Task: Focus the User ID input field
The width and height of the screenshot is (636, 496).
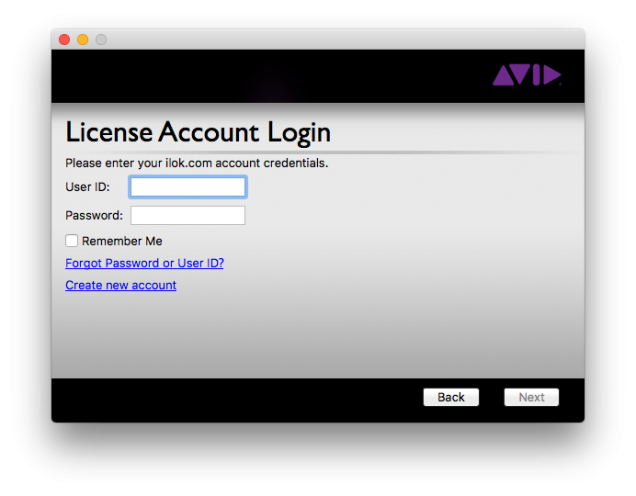Action: (x=188, y=187)
